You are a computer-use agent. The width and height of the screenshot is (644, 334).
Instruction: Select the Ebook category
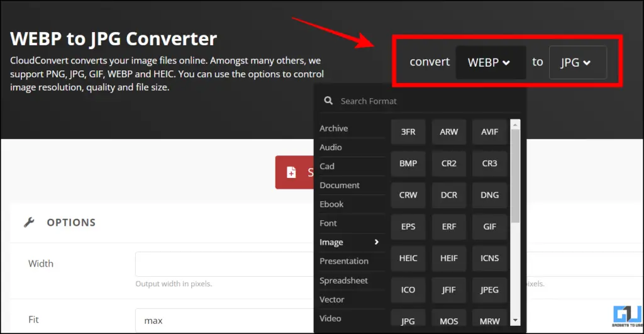(x=352, y=204)
